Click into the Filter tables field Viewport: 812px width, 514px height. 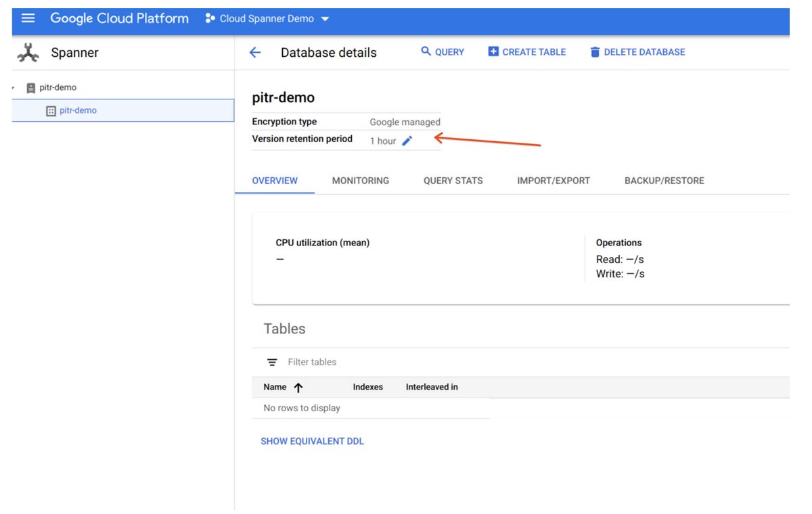312,363
